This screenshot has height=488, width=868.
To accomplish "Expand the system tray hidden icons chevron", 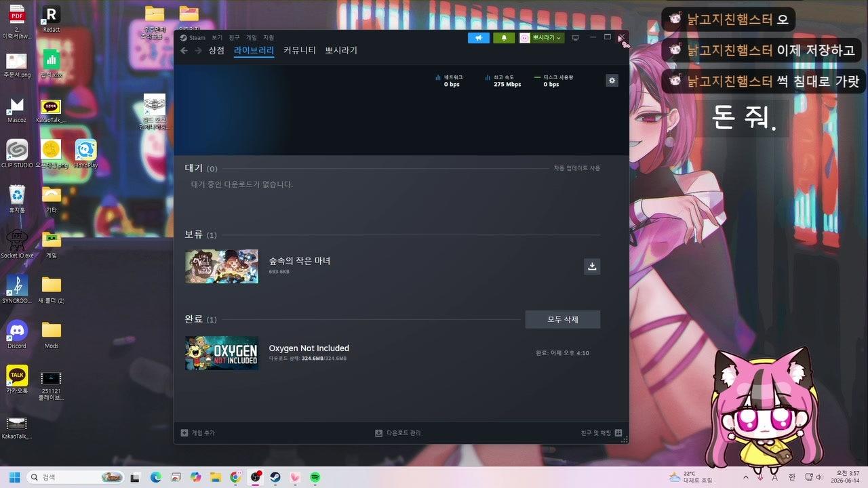I will (x=746, y=477).
